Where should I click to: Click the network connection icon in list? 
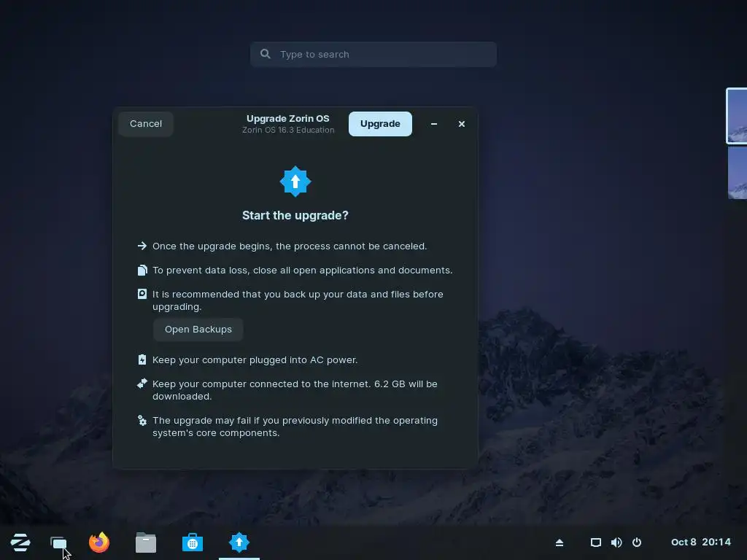(142, 384)
